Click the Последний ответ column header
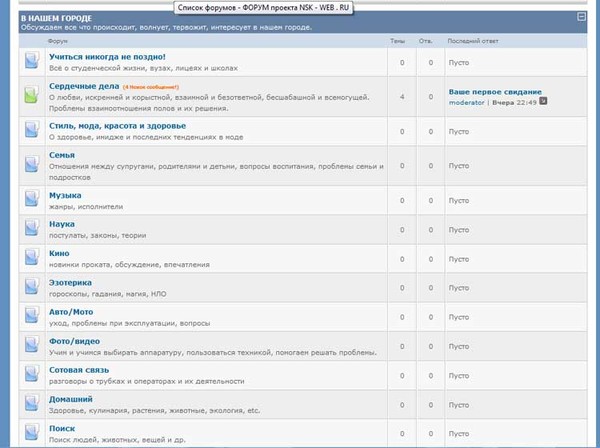The width and height of the screenshot is (600, 448). [473, 41]
